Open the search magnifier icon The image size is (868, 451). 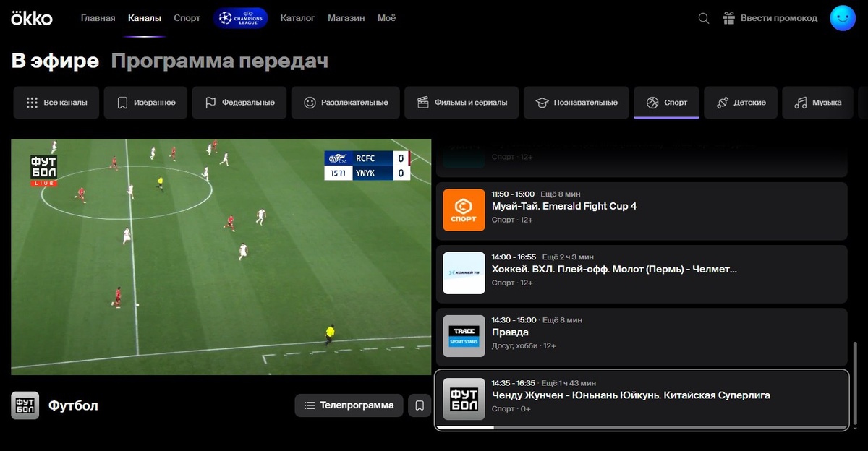tap(704, 19)
